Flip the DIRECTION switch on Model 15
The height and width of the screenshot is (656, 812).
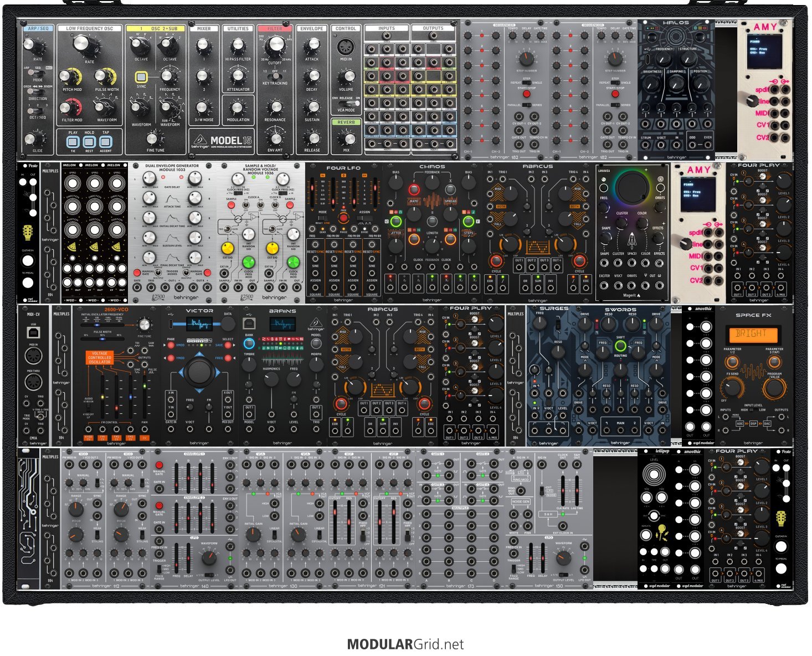pyautogui.click(x=38, y=93)
